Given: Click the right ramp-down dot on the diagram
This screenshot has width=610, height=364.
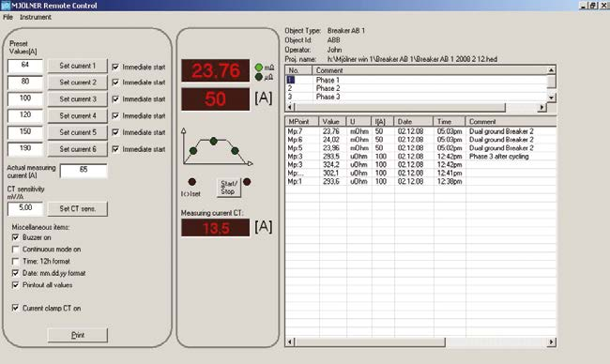Looking at the screenshot, I should 235,150.
